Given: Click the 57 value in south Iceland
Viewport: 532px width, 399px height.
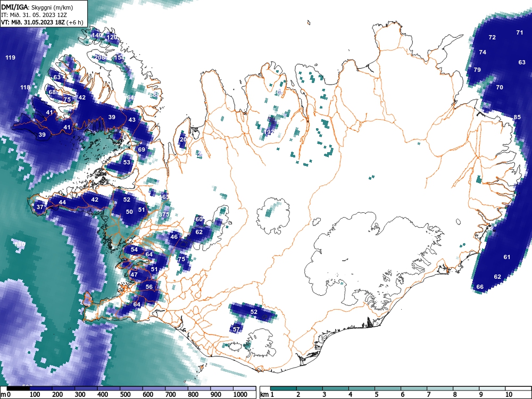Looking at the screenshot, I should (x=237, y=329).
